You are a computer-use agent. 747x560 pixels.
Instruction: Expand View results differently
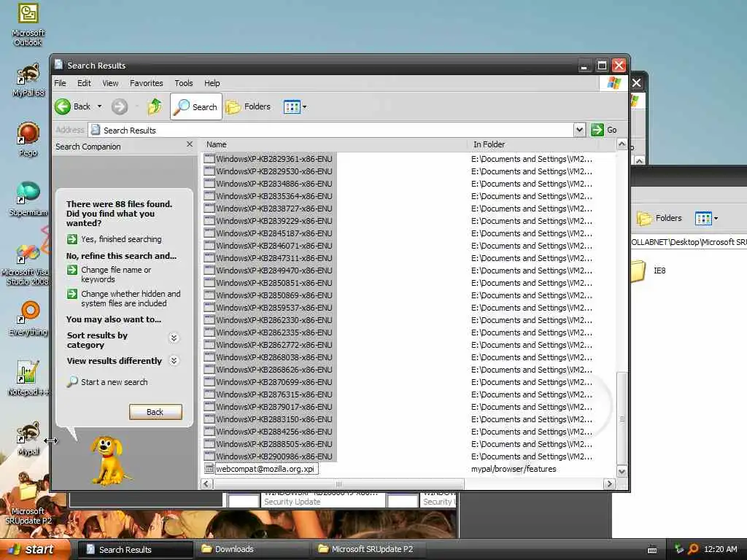coord(174,360)
